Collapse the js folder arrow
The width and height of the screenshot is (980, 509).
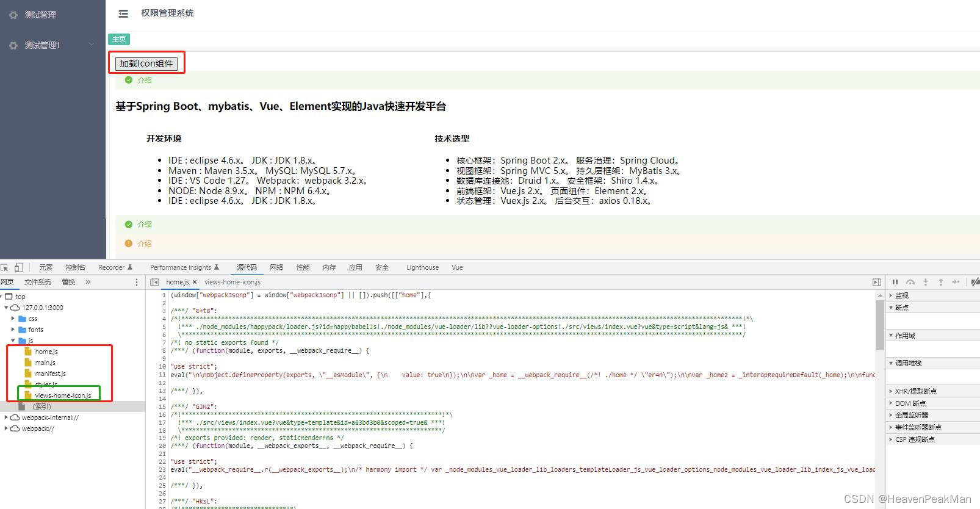pyautogui.click(x=13, y=341)
